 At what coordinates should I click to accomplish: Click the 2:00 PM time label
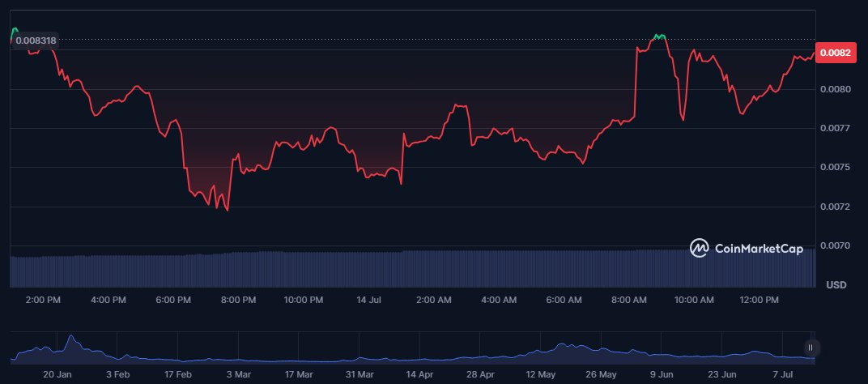pos(43,300)
